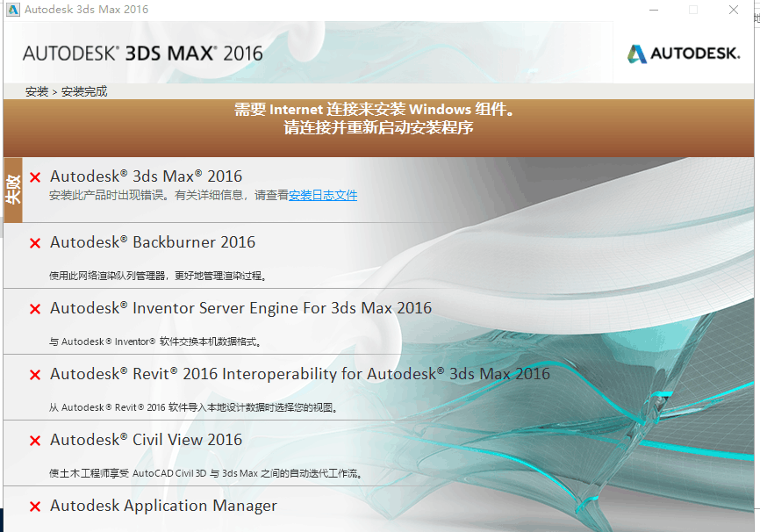Click the red X beside Autodesk Backburner 2016
The image size is (760, 532).
[x=35, y=243]
